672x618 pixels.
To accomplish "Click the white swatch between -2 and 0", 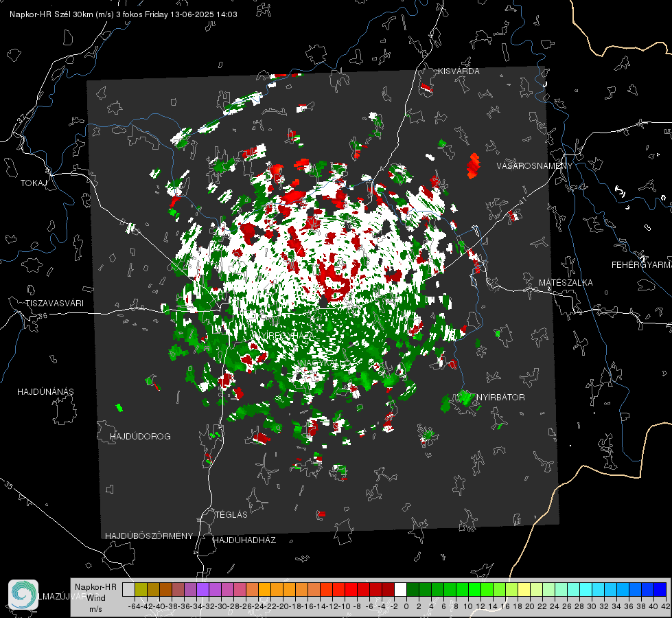I will pyautogui.click(x=400, y=589).
